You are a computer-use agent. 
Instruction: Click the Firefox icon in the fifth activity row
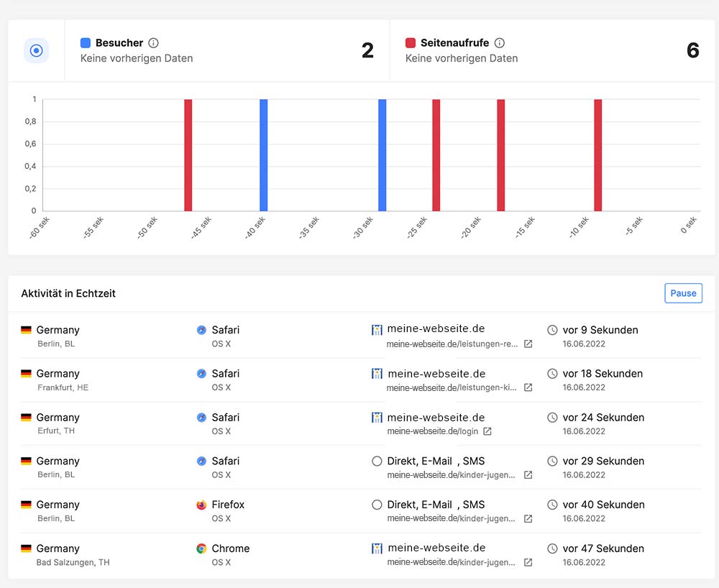200,505
